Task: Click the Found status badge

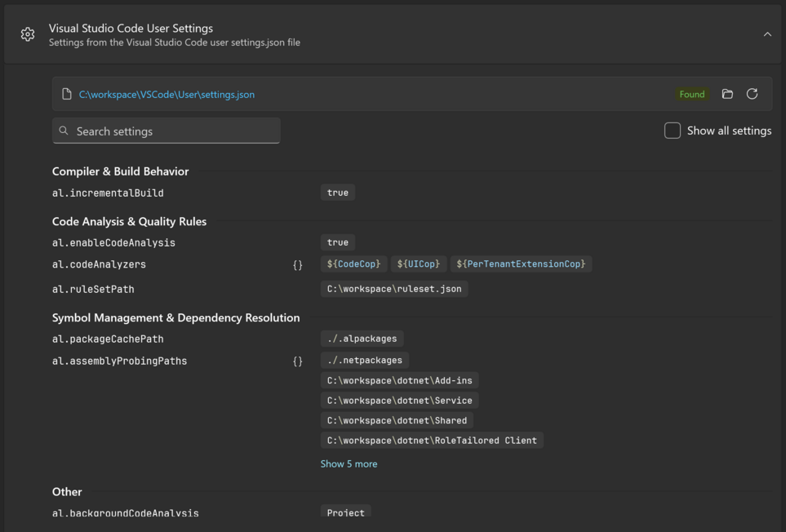Action: tap(692, 94)
